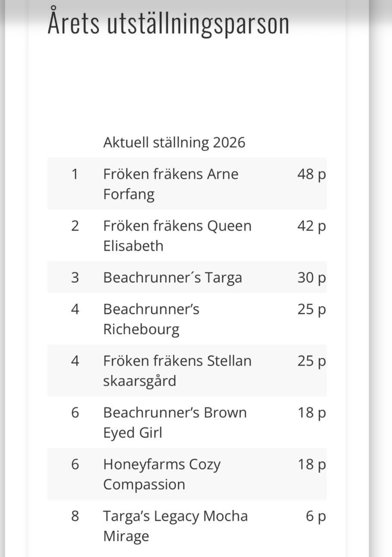
Task: Open Beachrunner´s Targa entry
Action: point(173,278)
